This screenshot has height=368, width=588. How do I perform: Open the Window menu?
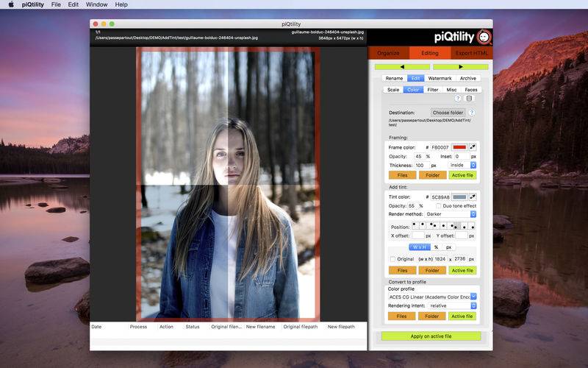(97, 4)
